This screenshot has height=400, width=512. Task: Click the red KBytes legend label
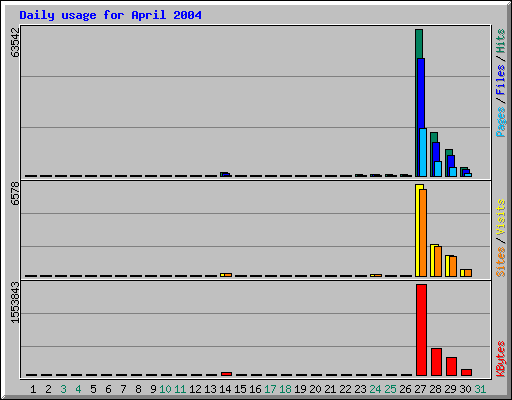click(x=501, y=359)
